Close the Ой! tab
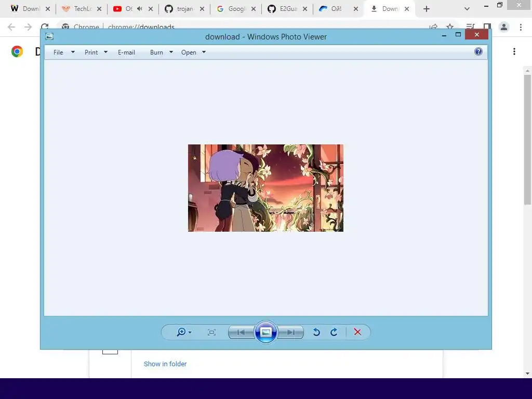This screenshot has width=532, height=399. point(356,9)
